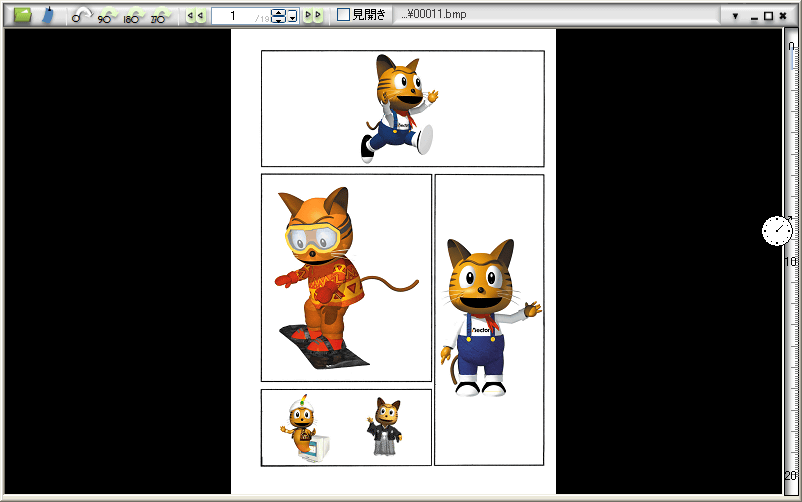Open the page number dropdown list
Viewport: 802px width, 502px height.
pos(292,16)
